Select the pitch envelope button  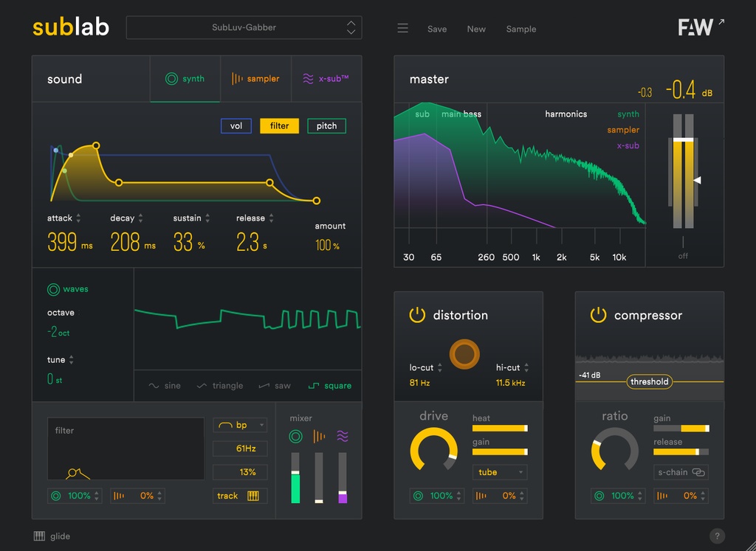[326, 125]
